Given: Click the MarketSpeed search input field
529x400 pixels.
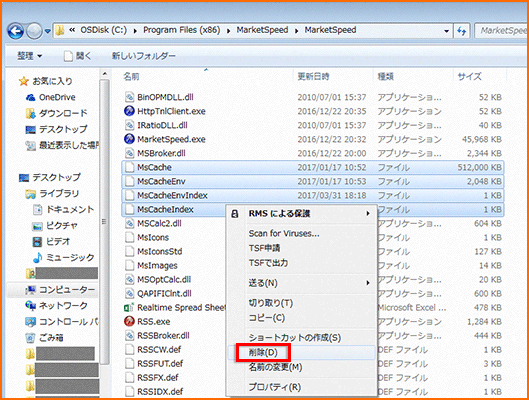Looking at the screenshot, I should point(501,31).
